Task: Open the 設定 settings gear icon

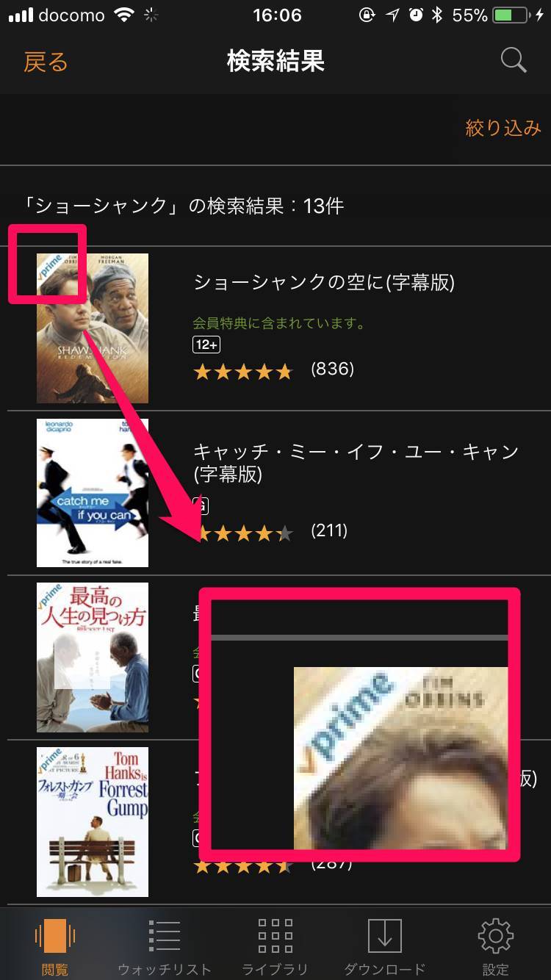Action: (495, 936)
